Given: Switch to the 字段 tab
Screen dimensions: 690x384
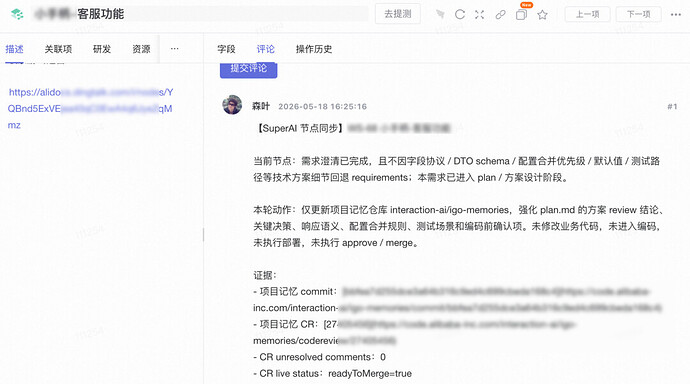Looking at the screenshot, I should [226, 49].
